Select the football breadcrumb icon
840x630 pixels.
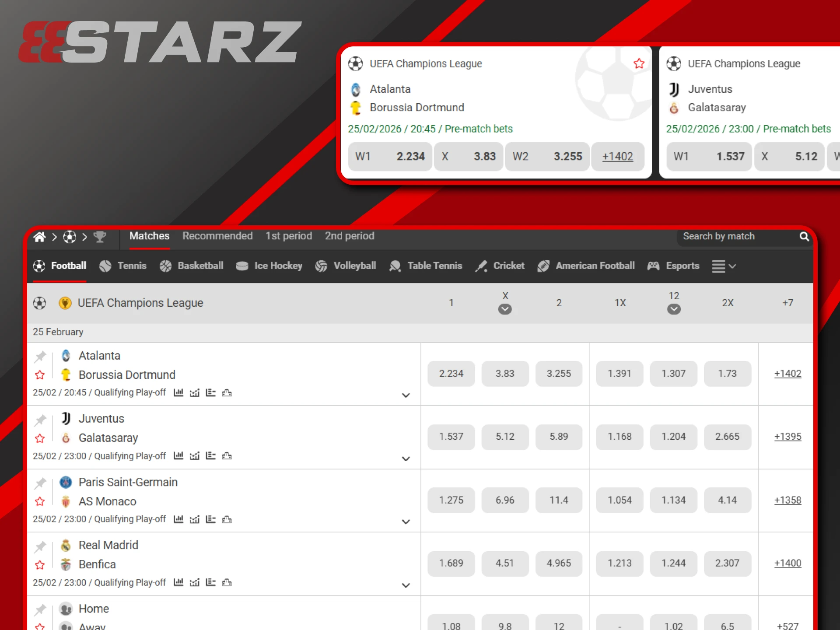(x=70, y=237)
